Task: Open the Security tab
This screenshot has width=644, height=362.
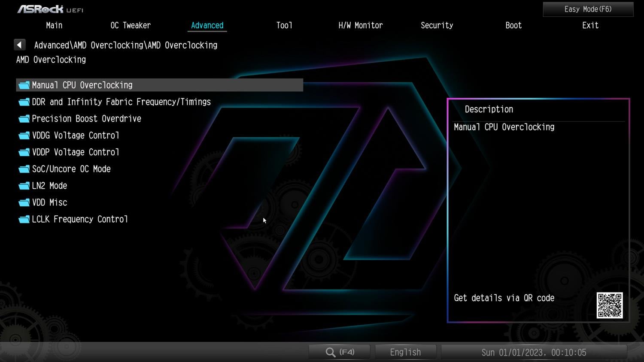Action: click(x=437, y=25)
